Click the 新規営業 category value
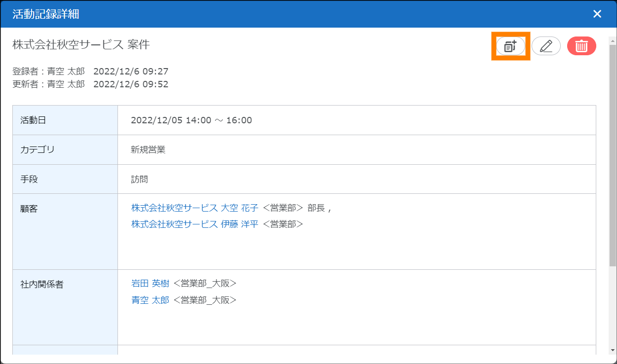This screenshot has height=364, width=617. pos(148,150)
